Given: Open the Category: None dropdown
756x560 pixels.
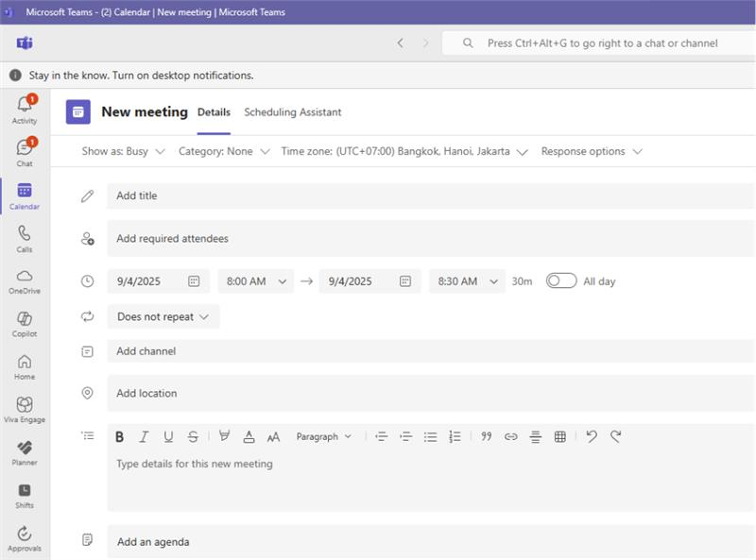Looking at the screenshot, I should (x=224, y=151).
